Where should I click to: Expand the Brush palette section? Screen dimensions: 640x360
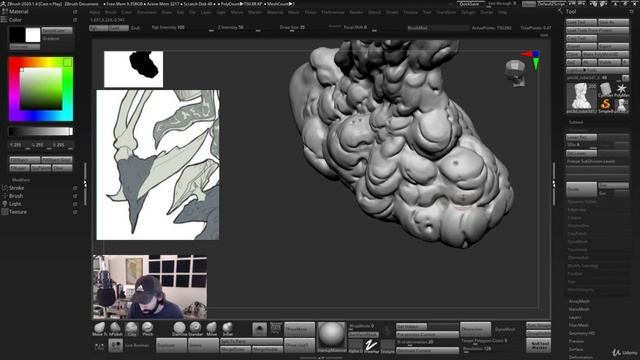click(16, 196)
